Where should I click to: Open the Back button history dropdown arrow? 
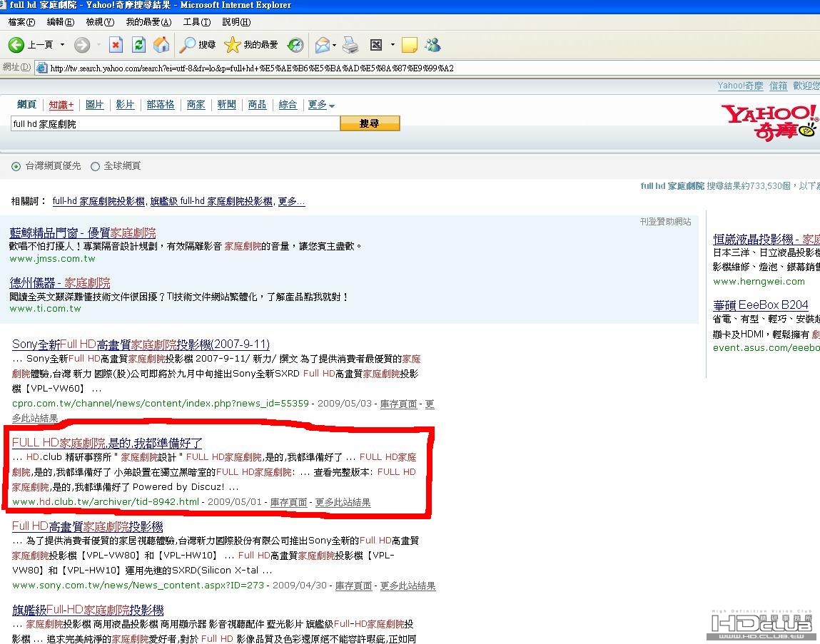click(62, 45)
